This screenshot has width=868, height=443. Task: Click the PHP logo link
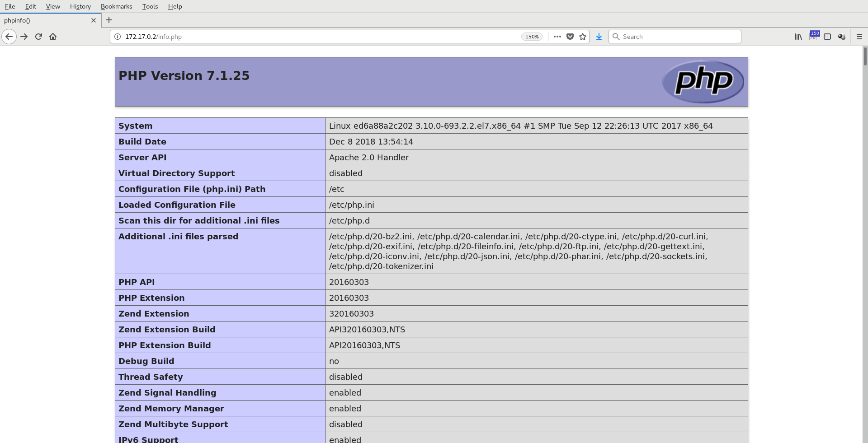point(703,82)
